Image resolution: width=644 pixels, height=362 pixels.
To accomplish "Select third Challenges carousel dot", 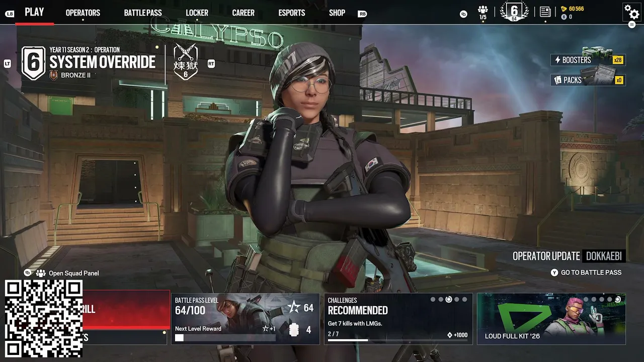I will point(449,300).
